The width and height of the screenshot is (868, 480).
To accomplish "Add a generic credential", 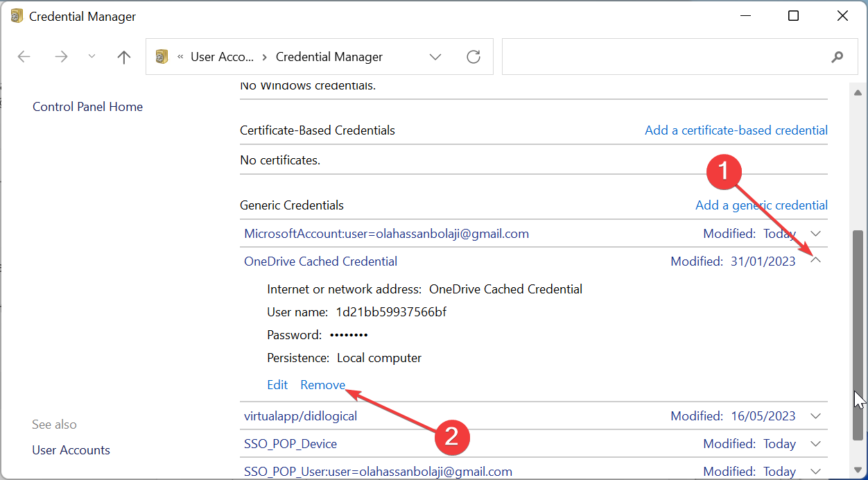I will 761,205.
